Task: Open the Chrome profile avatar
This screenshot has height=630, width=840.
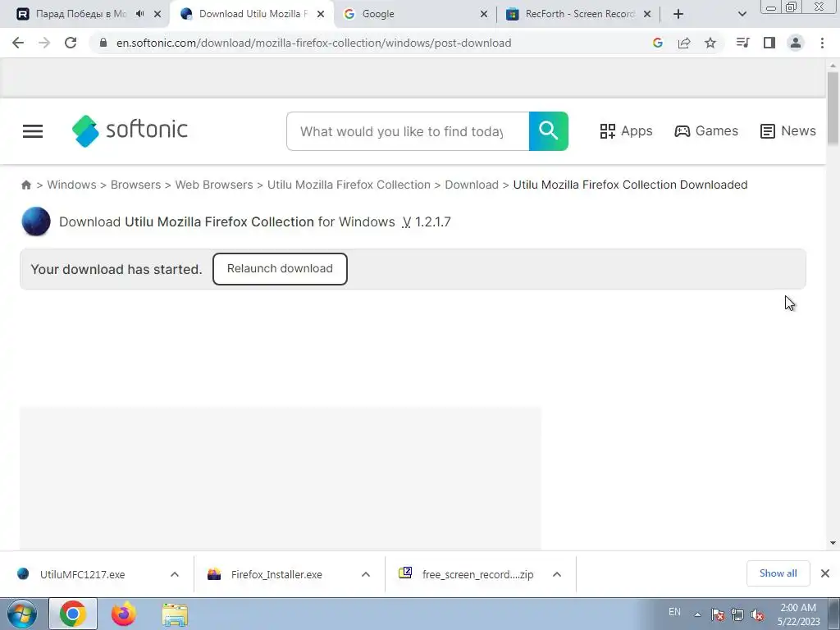Action: tap(796, 43)
